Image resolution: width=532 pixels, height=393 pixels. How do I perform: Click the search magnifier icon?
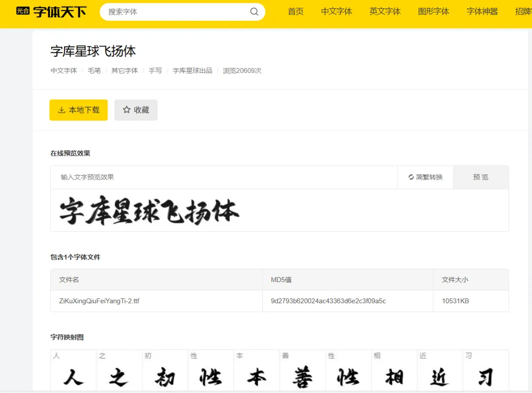[x=254, y=12]
